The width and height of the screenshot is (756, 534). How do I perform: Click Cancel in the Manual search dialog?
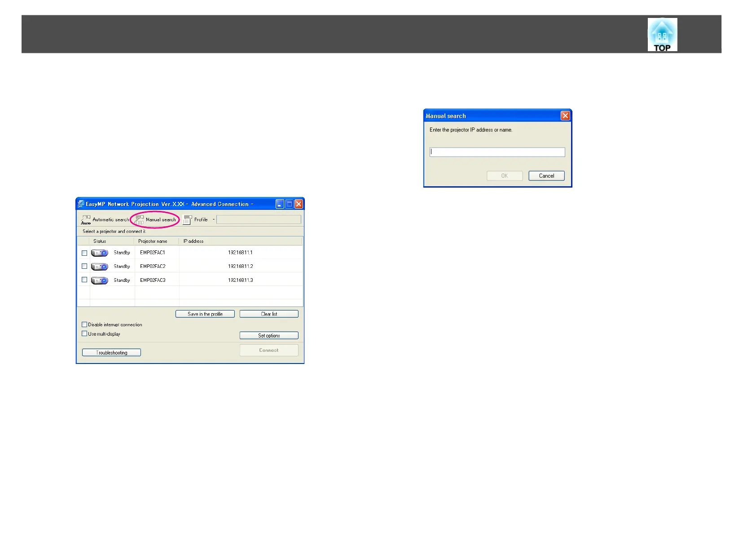click(546, 176)
